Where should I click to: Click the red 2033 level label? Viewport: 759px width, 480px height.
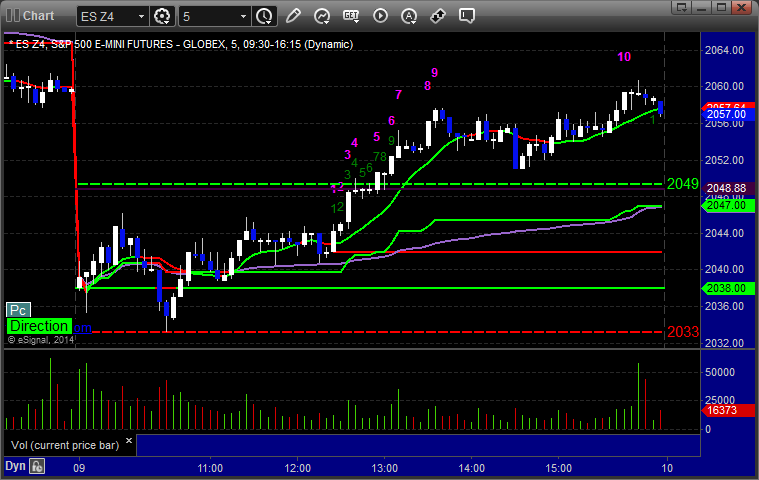(x=683, y=332)
